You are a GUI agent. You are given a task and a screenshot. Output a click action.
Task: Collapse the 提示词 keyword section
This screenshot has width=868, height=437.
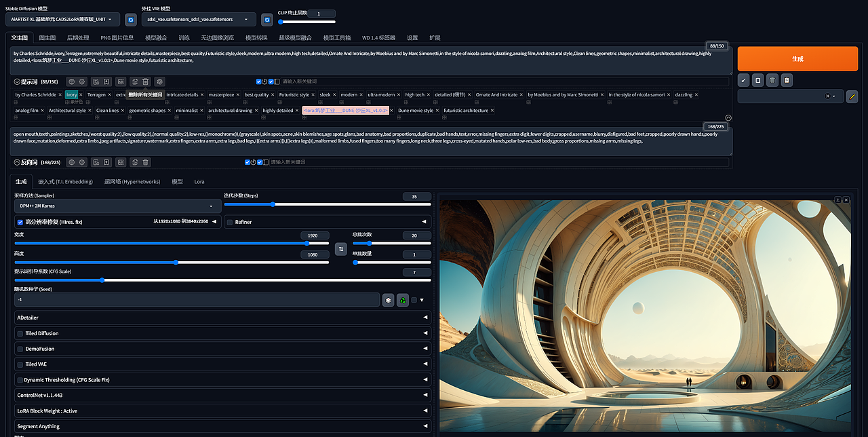pyautogui.click(x=17, y=81)
